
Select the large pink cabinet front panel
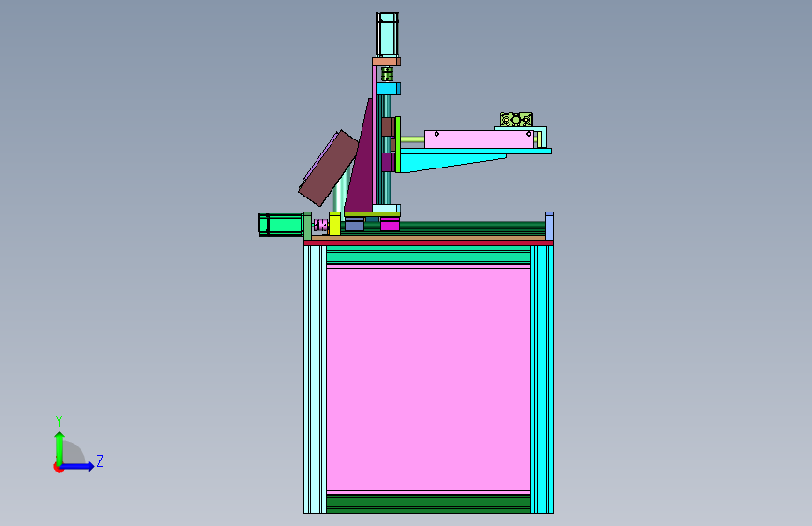coord(428,379)
